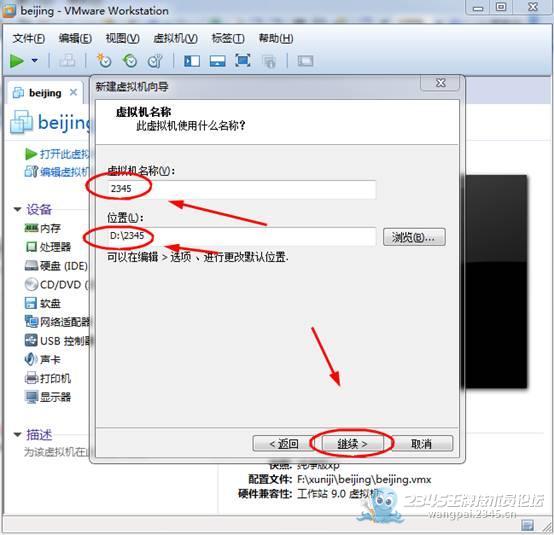The width and height of the screenshot is (554, 535).
Task: Click the 描述 description placeholder text
Action: point(57,452)
